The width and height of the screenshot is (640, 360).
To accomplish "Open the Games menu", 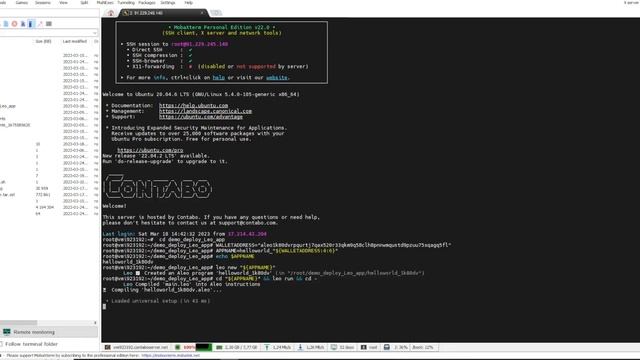I will click(x=22, y=2).
